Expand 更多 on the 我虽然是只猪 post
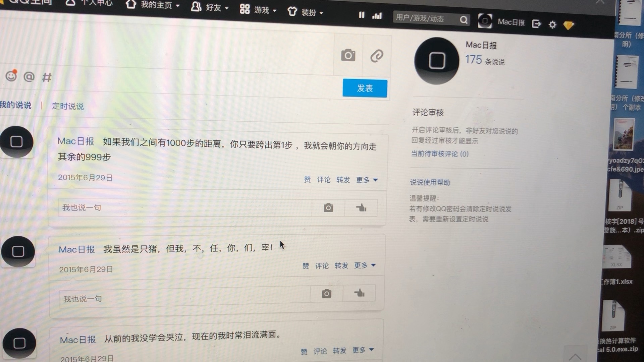 coord(365,265)
